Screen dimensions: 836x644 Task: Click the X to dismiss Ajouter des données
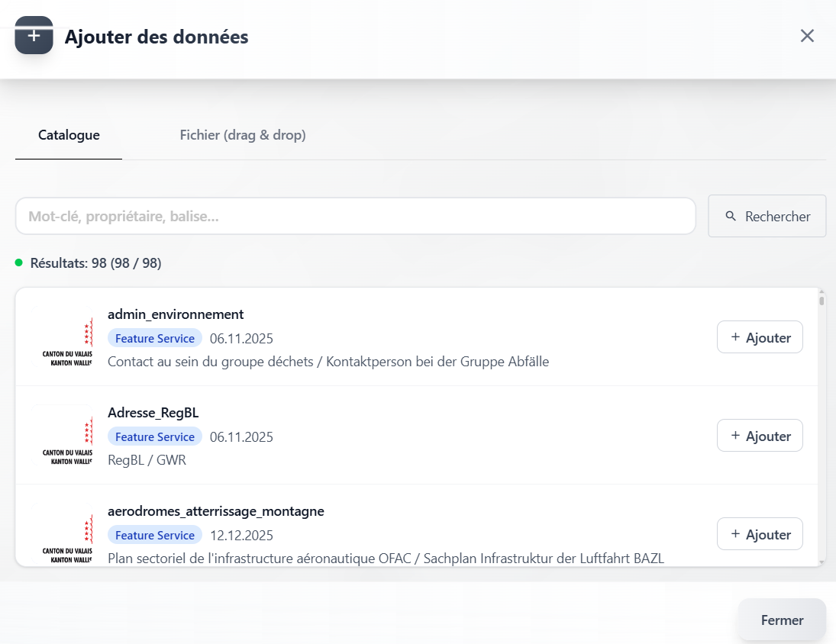click(807, 35)
